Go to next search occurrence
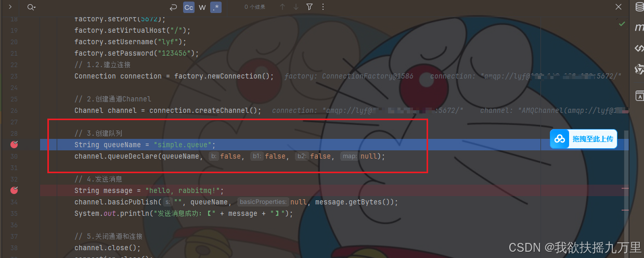 296,7
